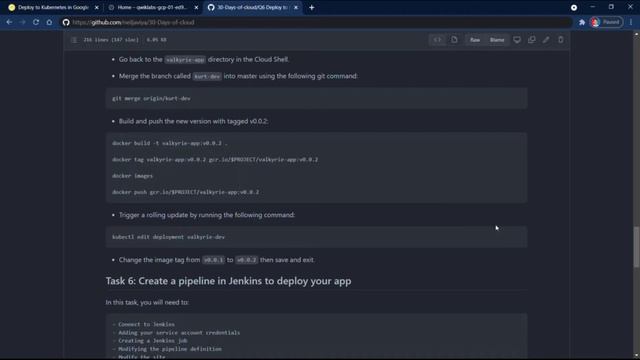640x360 pixels.
Task: Click the browser back arrow
Action: click(9, 22)
